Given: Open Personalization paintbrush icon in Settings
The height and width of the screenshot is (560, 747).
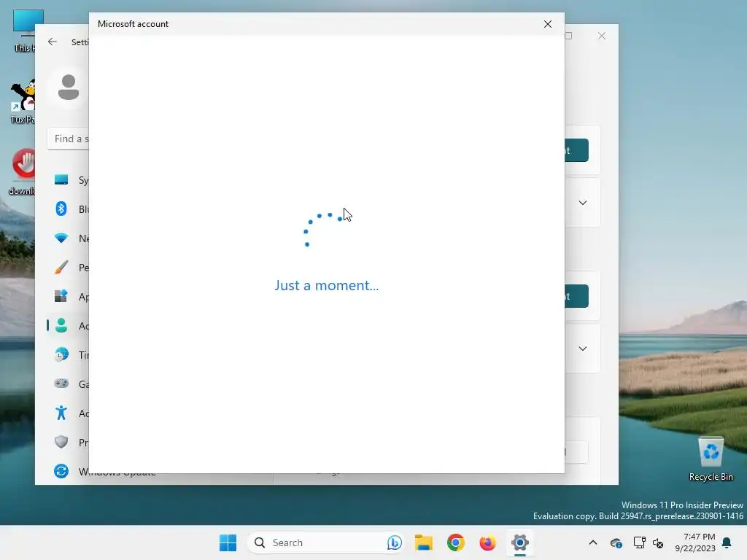Looking at the screenshot, I should point(61,267).
